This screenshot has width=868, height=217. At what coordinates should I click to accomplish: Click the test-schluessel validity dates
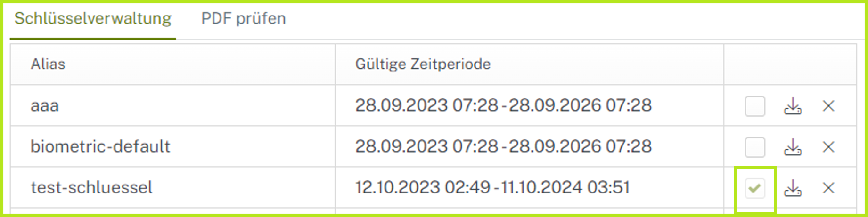coord(492,188)
